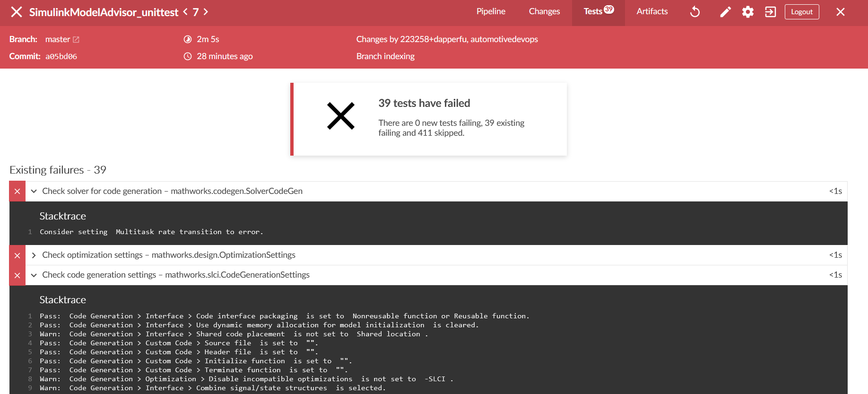Open master branch external link icon
868x394 pixels.
coord(76,40)
